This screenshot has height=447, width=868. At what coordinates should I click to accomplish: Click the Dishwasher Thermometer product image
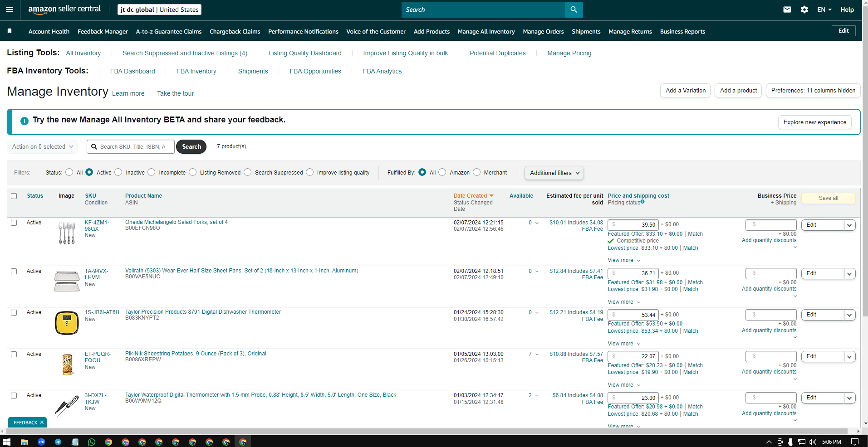(67, 323)
